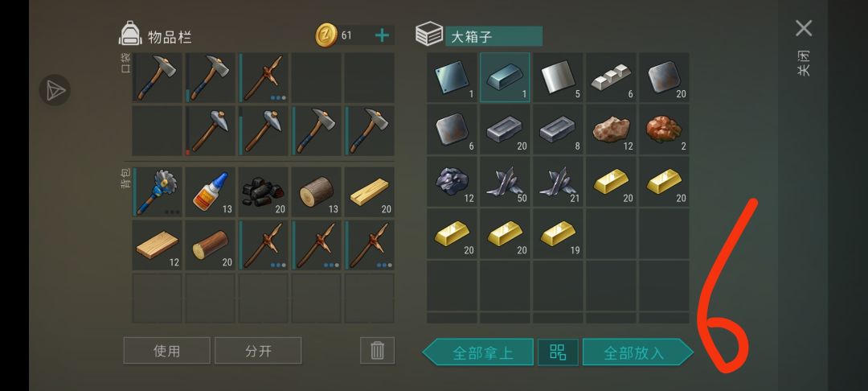868x391 pixels.
Task: Click the 分开 split button
Action: (258, 351)
